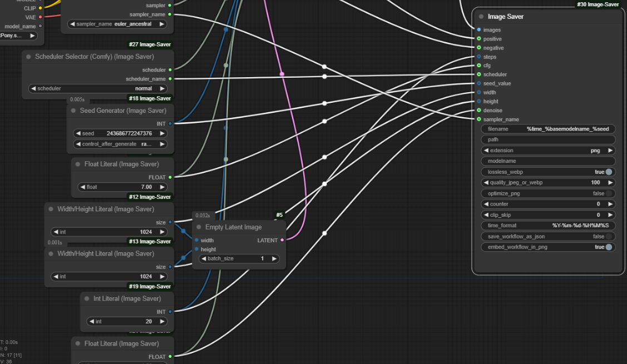Open the extension png combo next-arrow
This screenshot has height=364, width=627.
pos(610,150)
